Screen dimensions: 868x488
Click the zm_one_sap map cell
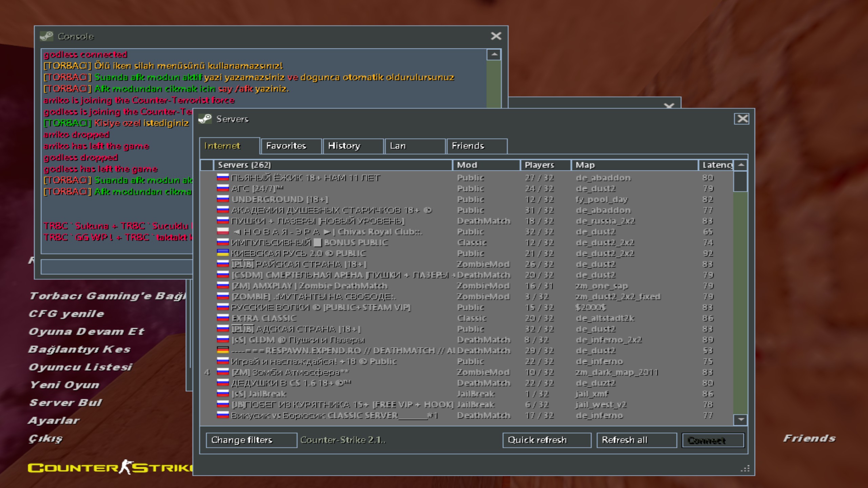coord(601,286)
